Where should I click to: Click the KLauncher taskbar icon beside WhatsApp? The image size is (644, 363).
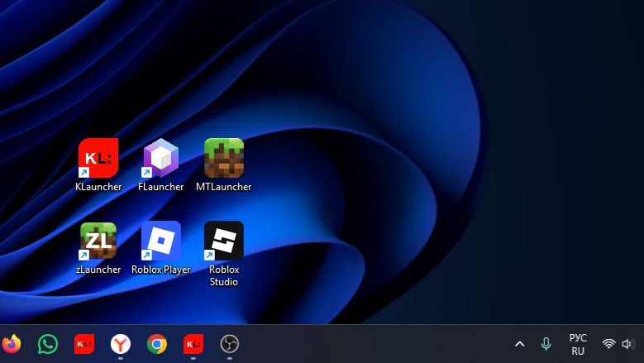[x=84, y=344]
